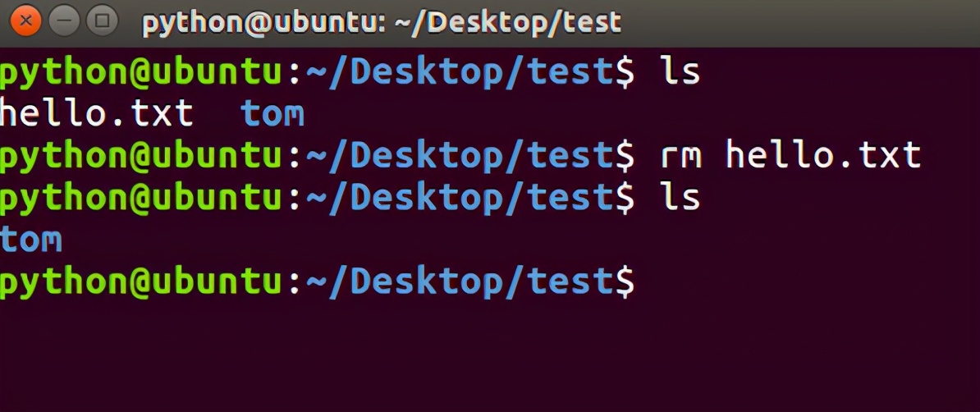The image size is (980, 412).
Task: Click ~/Desktop/test path in first prompt
Action: pos(459,74)
